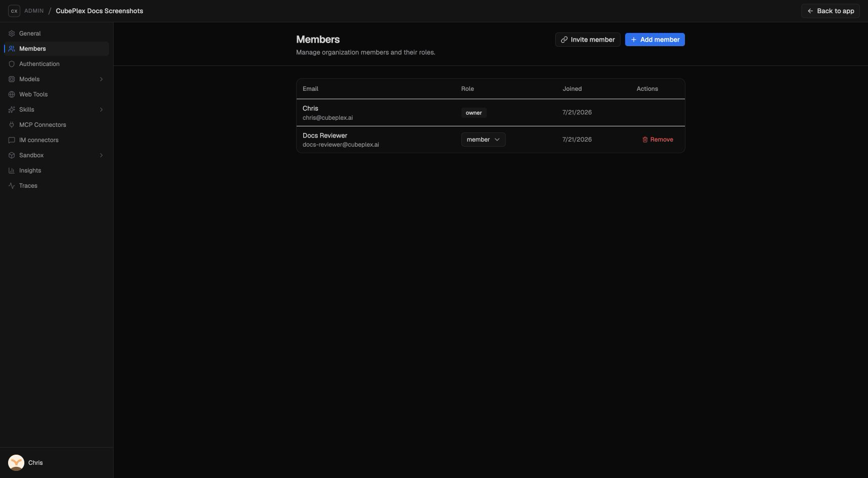Remove Docs Reviewer from members

(658, 140)
